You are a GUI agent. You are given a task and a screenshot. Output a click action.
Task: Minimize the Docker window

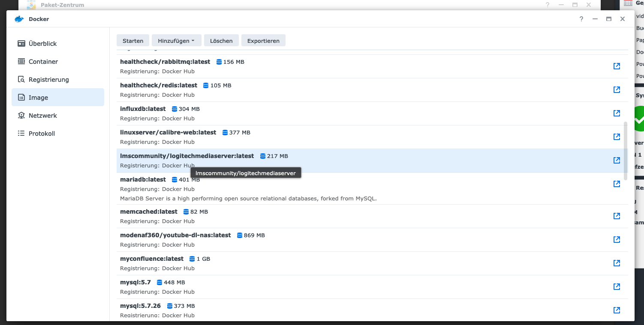click(x=595, y=19)
